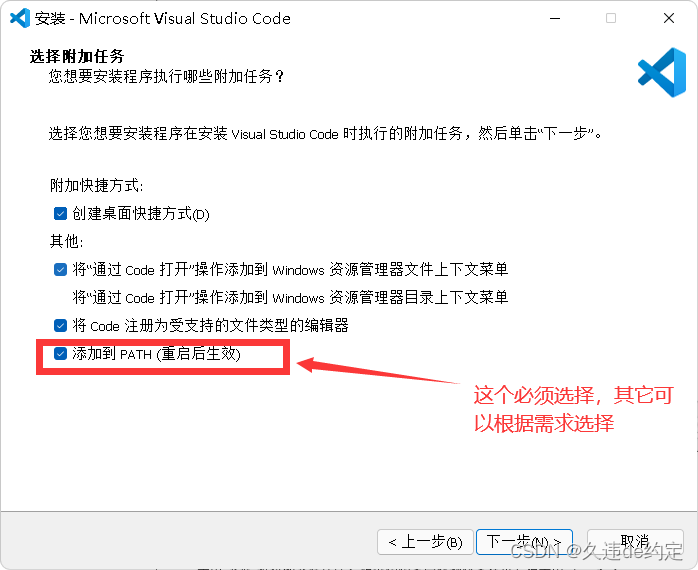The image size is (698, 570).
Task: Cancel installation with "取消" button
Action: (635, 542)
